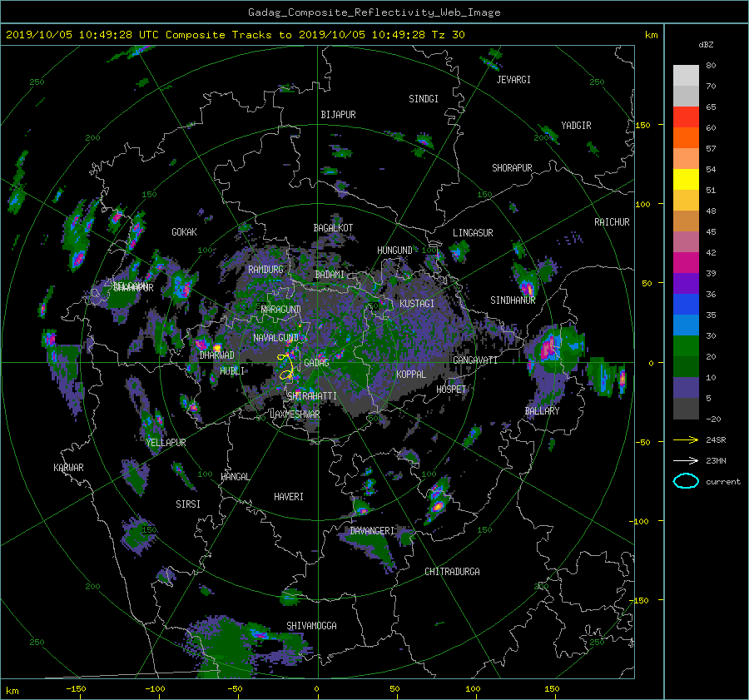Click the SHIVAMOGGA city label
The height and width of the screenshot is (700, 749).
point(311,625)
